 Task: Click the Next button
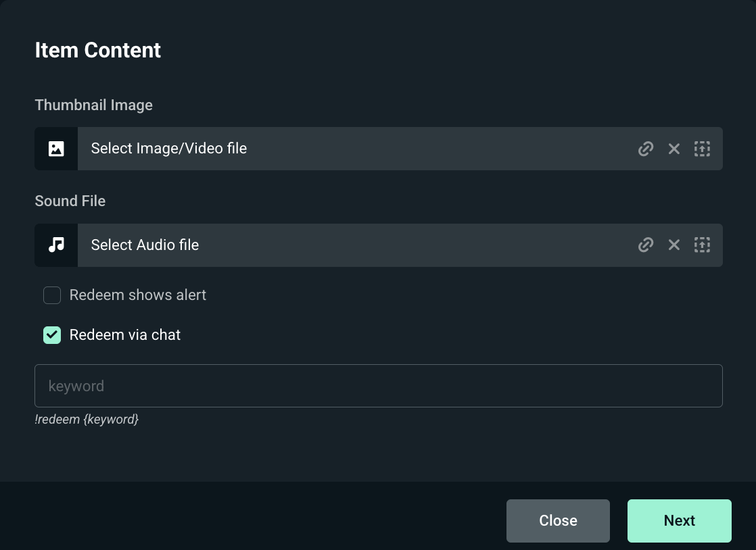click(x=680, y=521)
